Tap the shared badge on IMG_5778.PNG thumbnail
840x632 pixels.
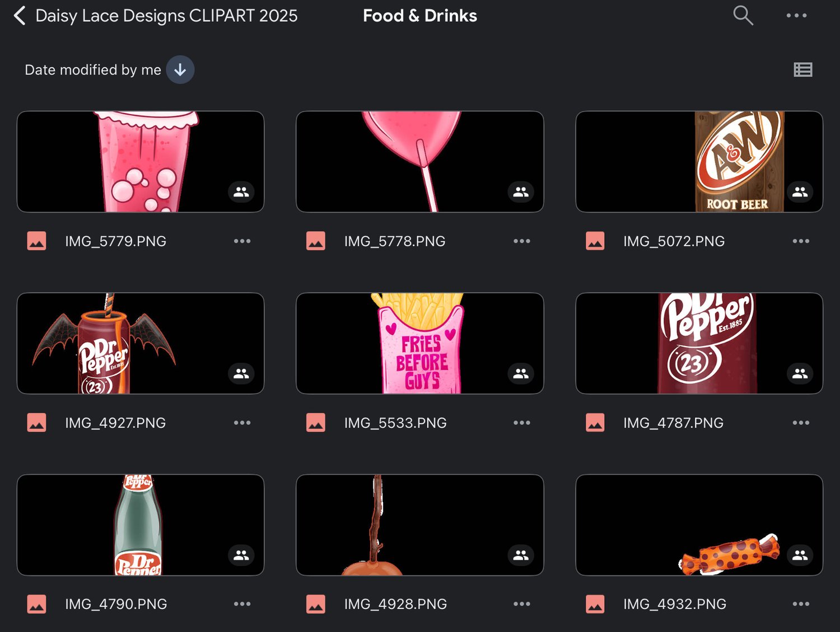point(521,191)
